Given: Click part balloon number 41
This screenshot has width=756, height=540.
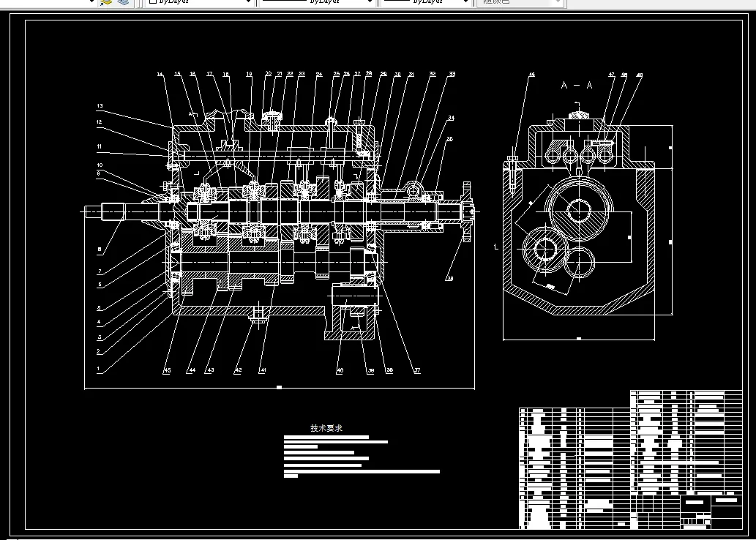Looking at the screenshot, I should tap(262, 371).
